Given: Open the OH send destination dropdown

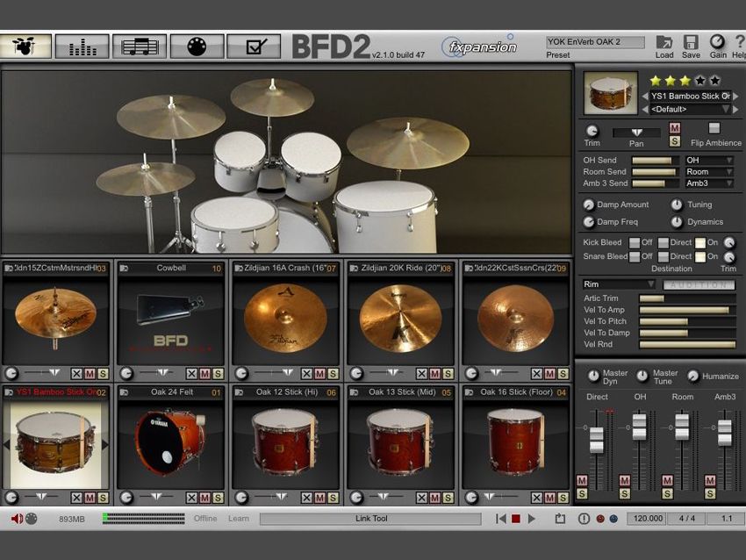Looking at the screenshot, I should tap(709, 161).
